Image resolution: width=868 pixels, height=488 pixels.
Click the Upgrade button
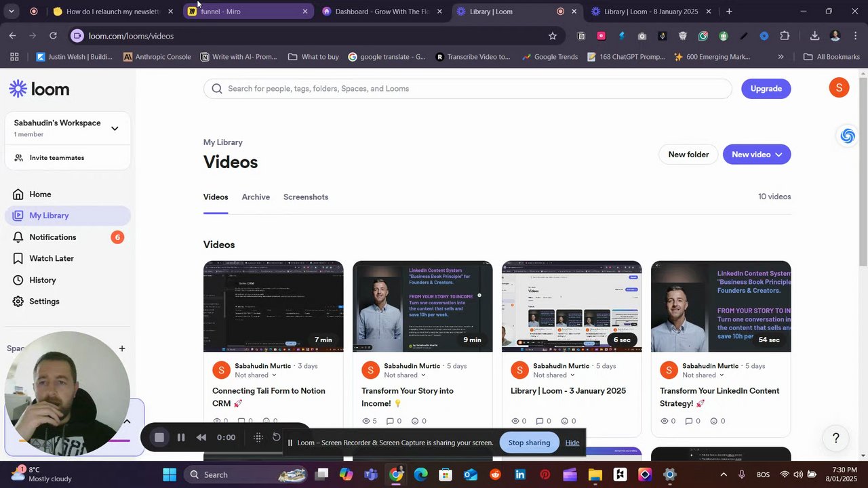click(766, 89)
